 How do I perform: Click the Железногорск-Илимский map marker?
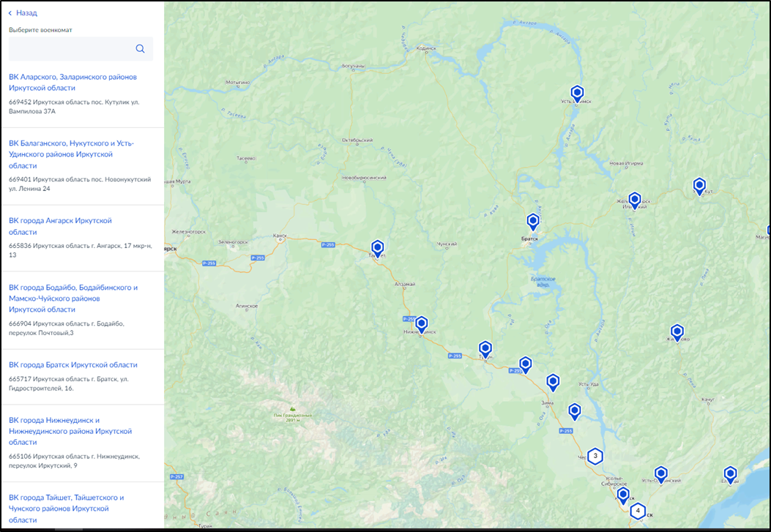(x=635, y=200)
